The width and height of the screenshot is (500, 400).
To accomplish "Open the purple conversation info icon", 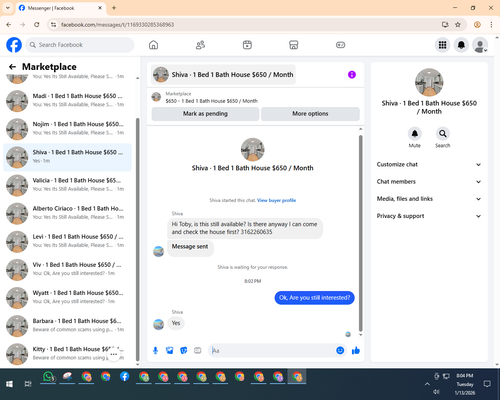I will (x=352, y=75).
